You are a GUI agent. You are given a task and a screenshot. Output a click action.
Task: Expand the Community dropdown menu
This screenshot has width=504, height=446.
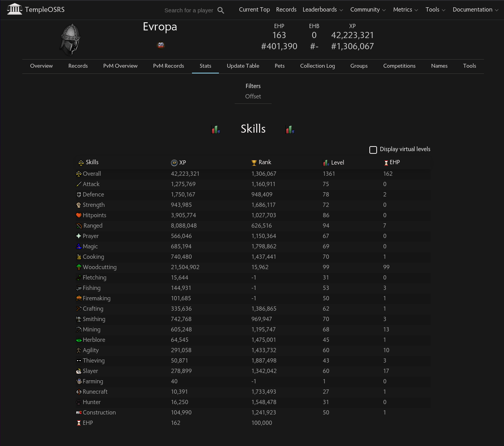(368, 10)
